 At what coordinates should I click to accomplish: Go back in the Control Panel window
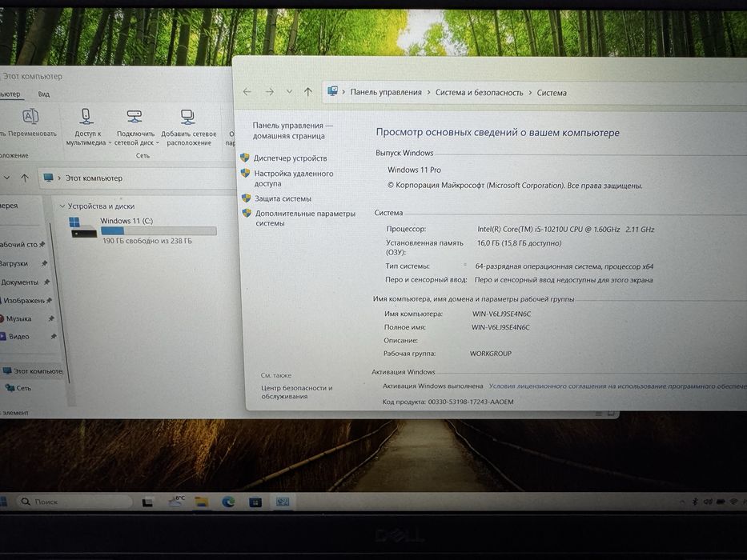(x=247, y=91)
